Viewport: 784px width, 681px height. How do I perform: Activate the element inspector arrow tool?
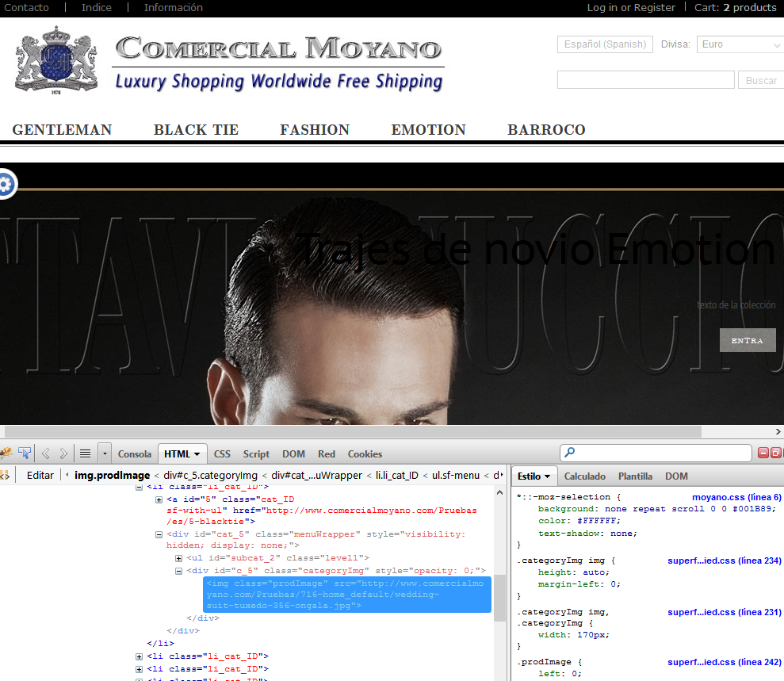24,453
